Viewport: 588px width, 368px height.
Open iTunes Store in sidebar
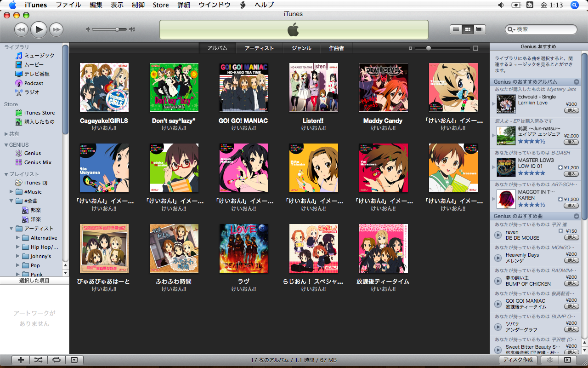(x=35, y=113)
